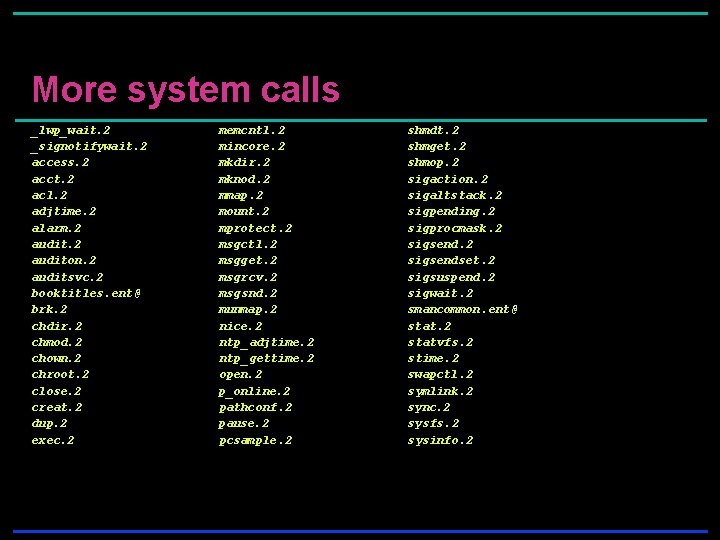Click the chmod.2 entry

pos(56,343)
